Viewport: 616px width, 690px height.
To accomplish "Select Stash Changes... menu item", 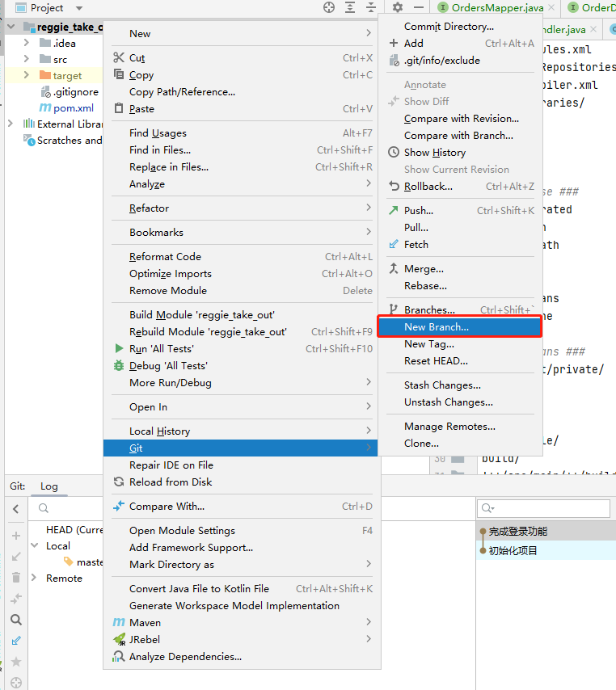I will (x=460, y=385).
